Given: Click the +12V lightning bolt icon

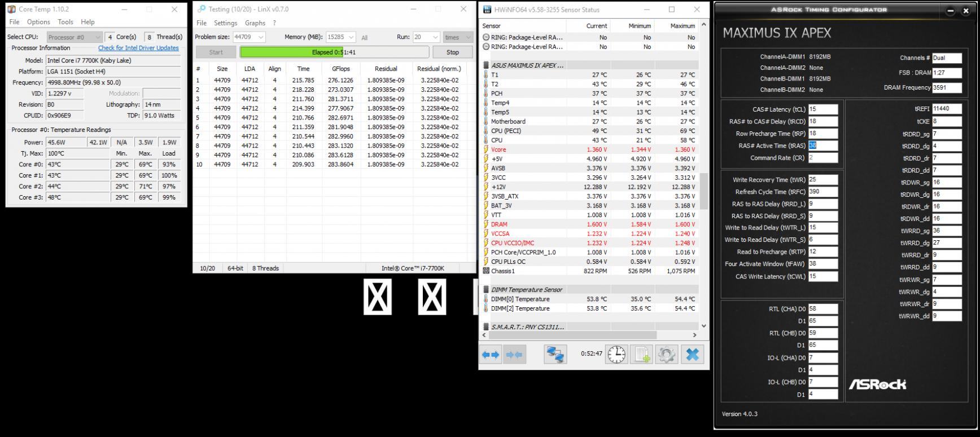Looking at the screenshot, I should click(x=486, y=187).
